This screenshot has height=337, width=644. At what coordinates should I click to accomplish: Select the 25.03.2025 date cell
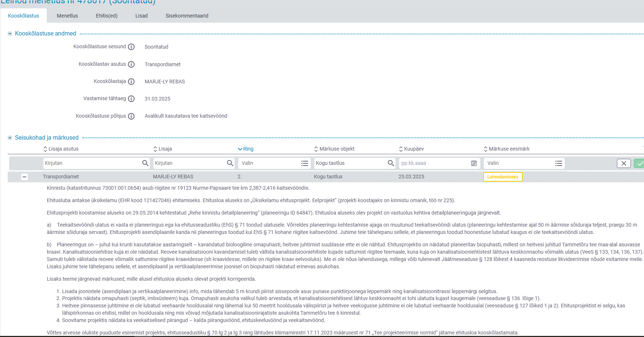(x=412, y=177)
